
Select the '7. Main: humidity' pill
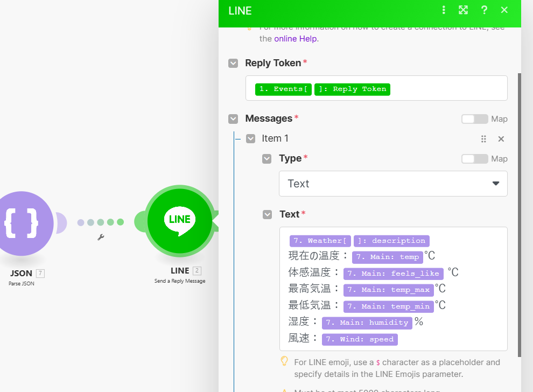[367, 323]
